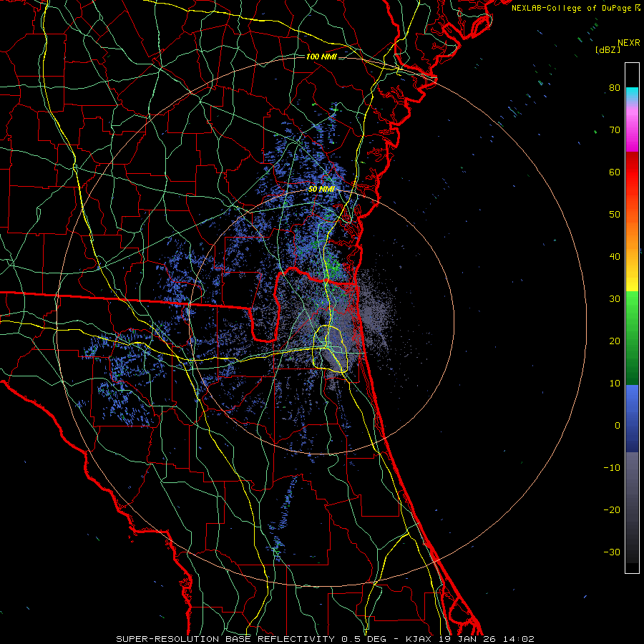Click the 100 NMI range ring label
The image size is (644, 644).
(x=321, y=57)
